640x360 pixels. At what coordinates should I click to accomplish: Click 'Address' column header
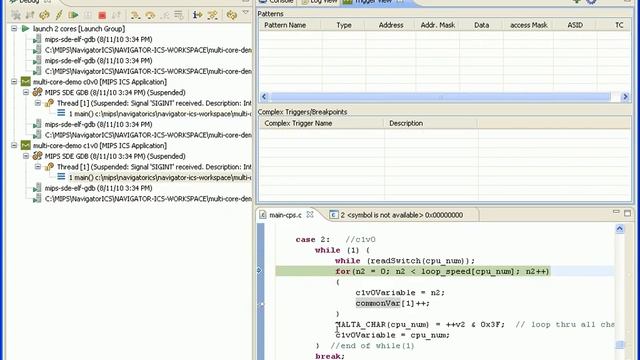point(391,25)
